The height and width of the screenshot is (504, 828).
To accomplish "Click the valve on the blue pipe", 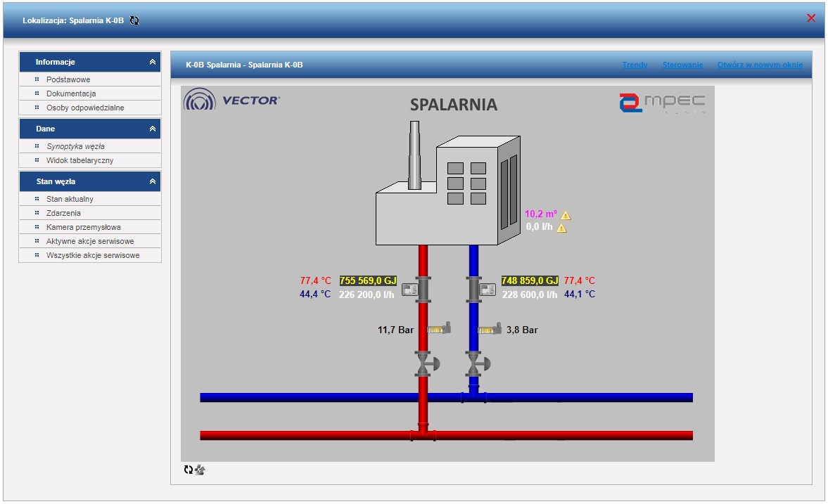I will (x=476, y=363).
